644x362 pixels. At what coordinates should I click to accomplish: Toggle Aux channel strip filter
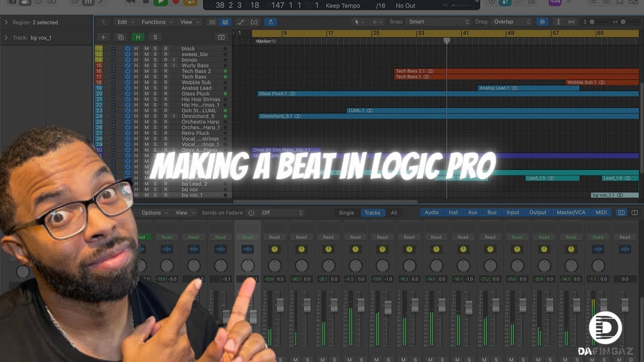(x=473, y=213)
